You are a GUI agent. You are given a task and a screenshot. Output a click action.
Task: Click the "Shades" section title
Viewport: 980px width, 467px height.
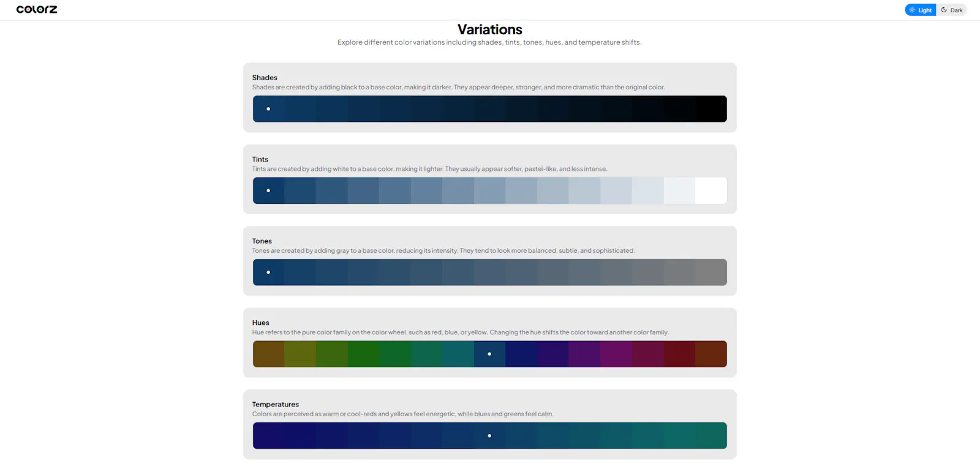coord(265,78)
